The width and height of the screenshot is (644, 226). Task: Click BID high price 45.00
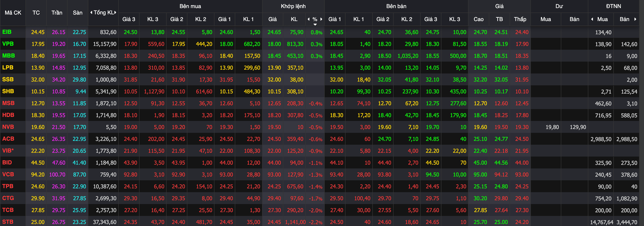pyautogui.click(x=480, y=163)
